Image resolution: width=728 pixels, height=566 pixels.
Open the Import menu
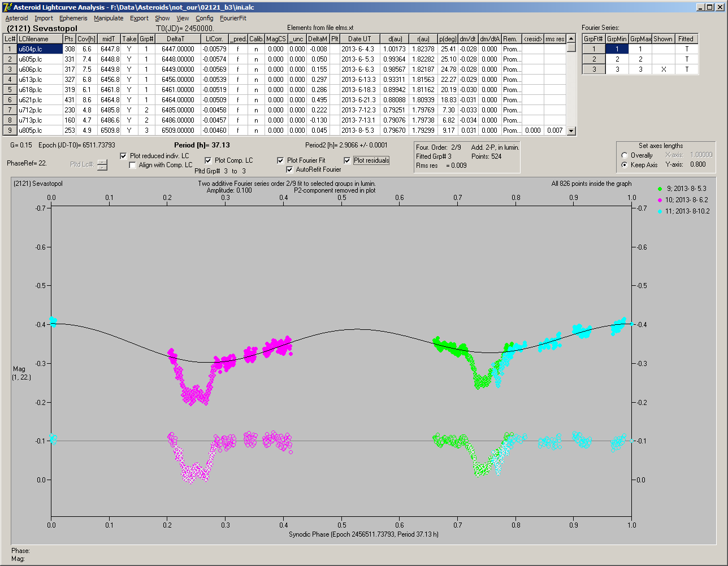pyautogui.click(x=44, y=18)
